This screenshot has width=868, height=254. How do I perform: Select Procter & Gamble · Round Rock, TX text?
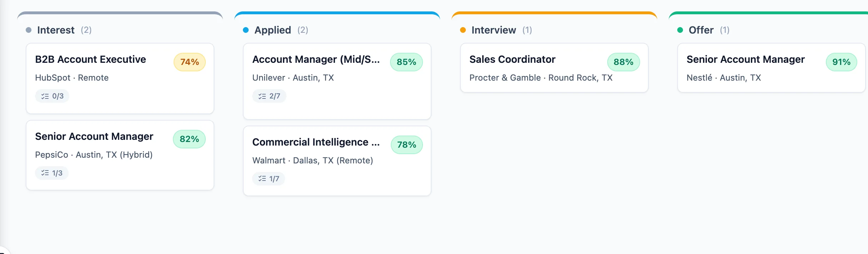[x=541, y=78]
